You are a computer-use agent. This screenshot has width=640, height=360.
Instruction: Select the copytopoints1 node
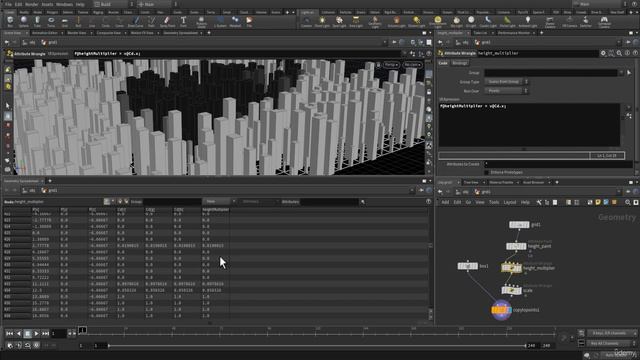click(x=501, y=310)
